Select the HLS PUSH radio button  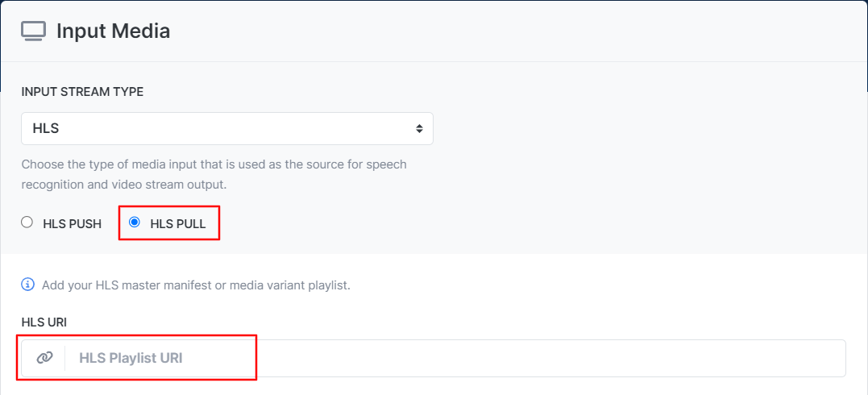click(27, 222)
